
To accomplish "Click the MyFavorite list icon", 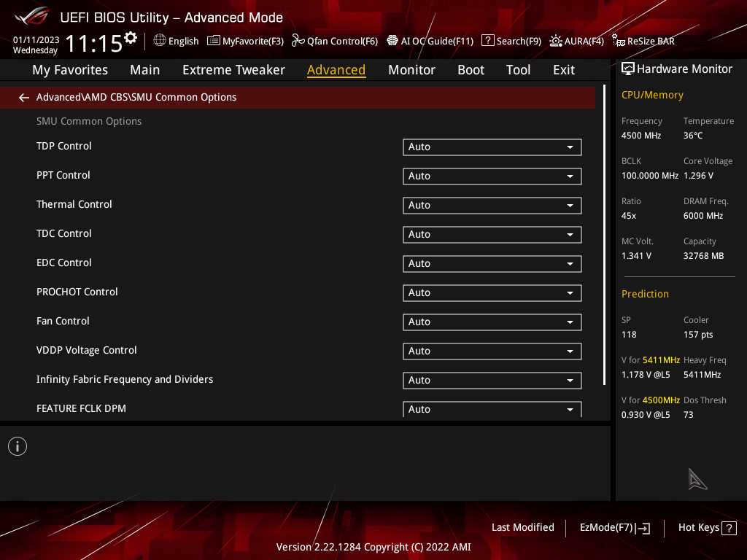I will tap(214, 41).
